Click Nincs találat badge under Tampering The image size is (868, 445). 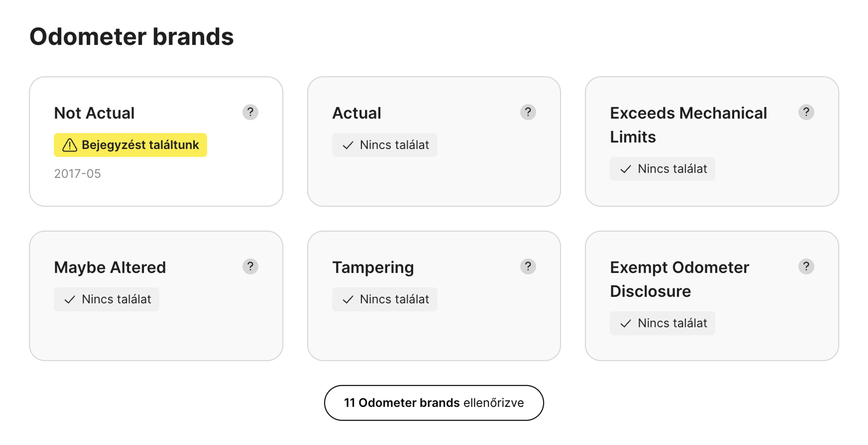click(x=385, y=299)
